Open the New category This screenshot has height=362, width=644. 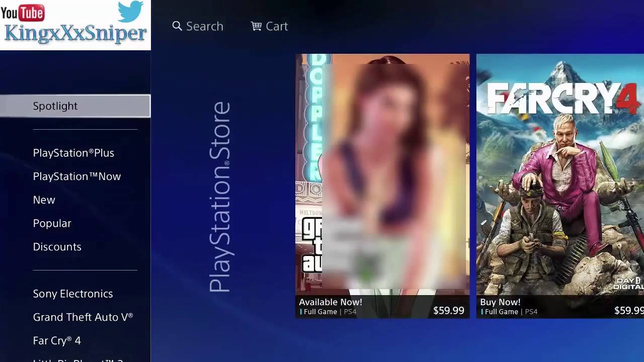(x=44, y=200)
